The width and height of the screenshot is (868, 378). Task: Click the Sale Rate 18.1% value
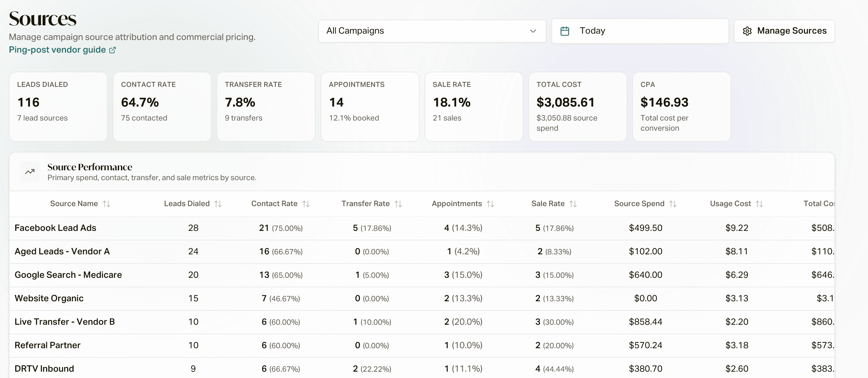click(x=451, y=102)
